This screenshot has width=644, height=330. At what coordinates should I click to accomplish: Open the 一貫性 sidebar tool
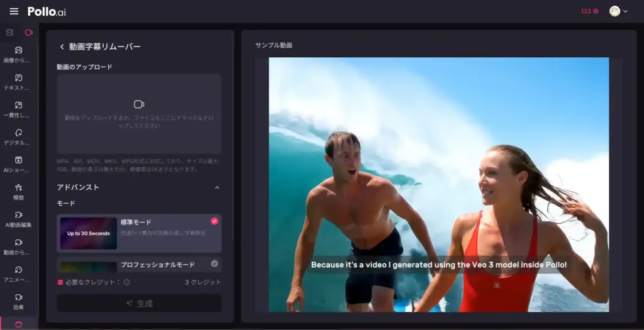(18, 109)
